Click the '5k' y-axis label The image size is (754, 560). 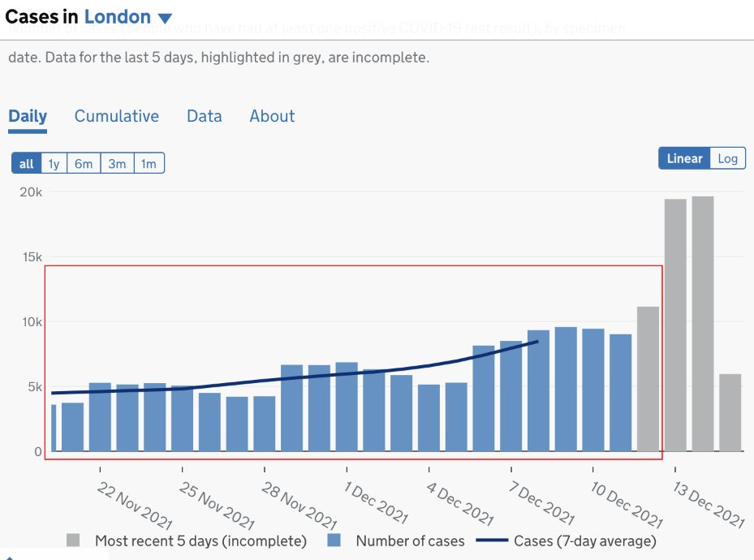pos(35,387)
